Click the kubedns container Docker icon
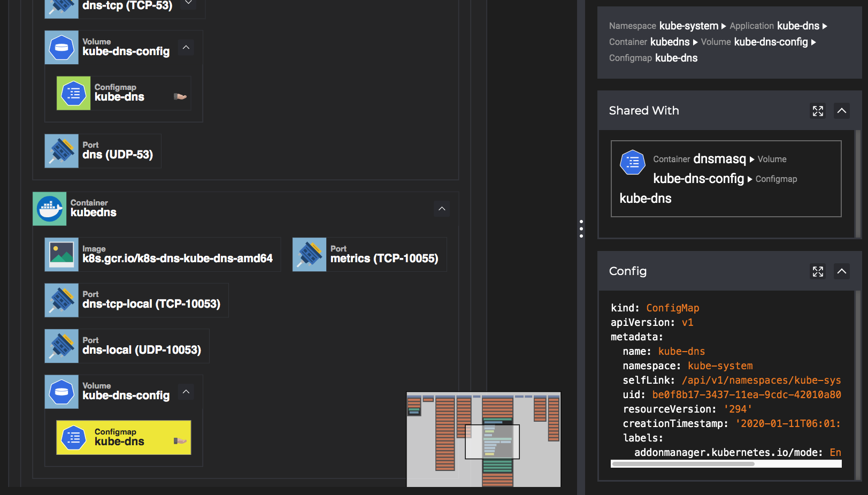Viewport: 868px width, 495px height. 50,209
